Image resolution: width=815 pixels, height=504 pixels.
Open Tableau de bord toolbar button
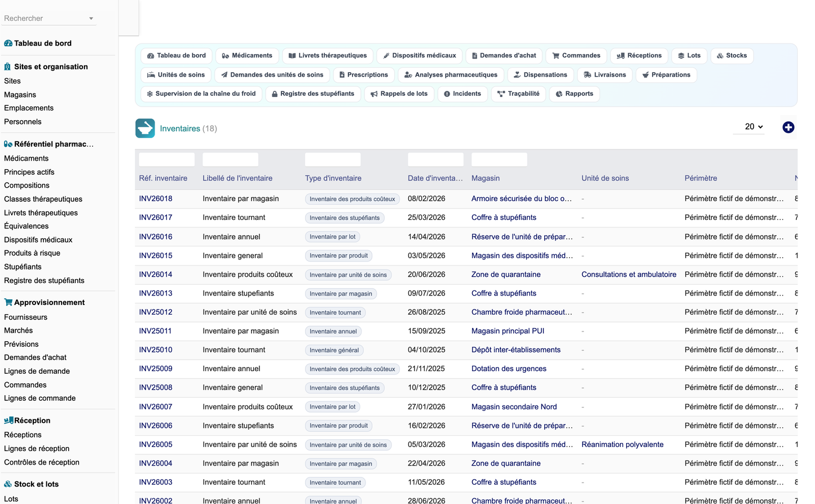pos(177,56)
